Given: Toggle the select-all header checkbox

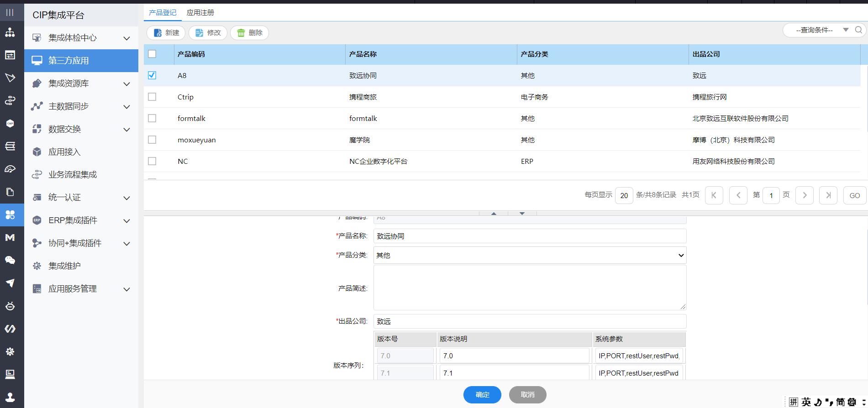Looking at the screenshot, I should coord(152,54).
